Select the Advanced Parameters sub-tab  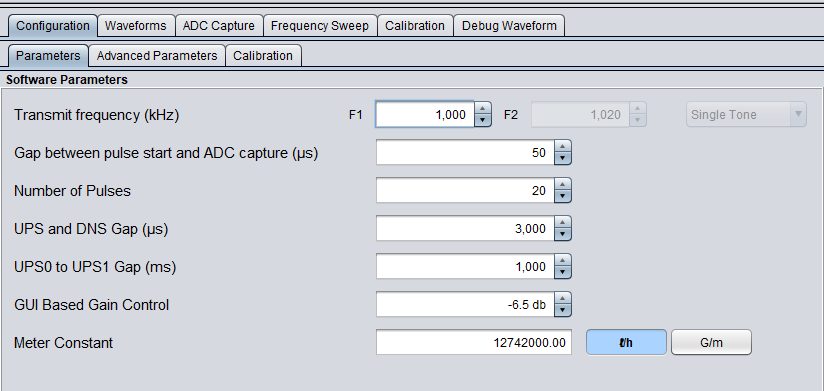click(157, 56)
